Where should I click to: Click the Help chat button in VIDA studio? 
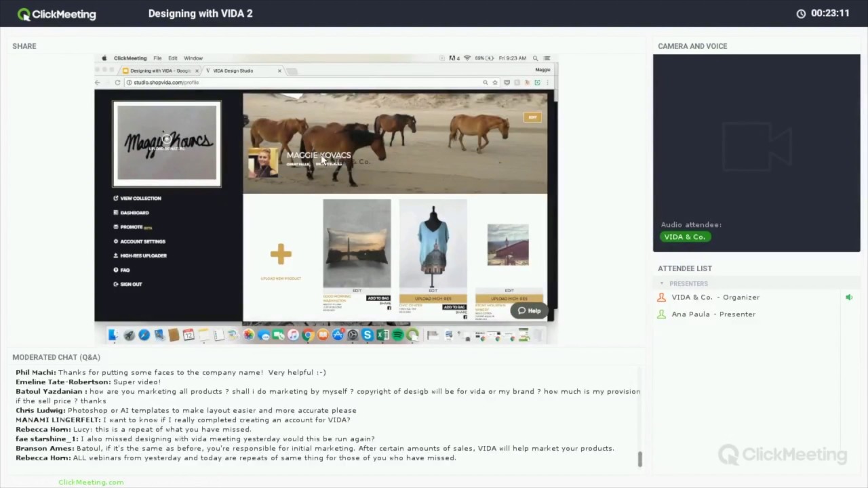(530, 311)
